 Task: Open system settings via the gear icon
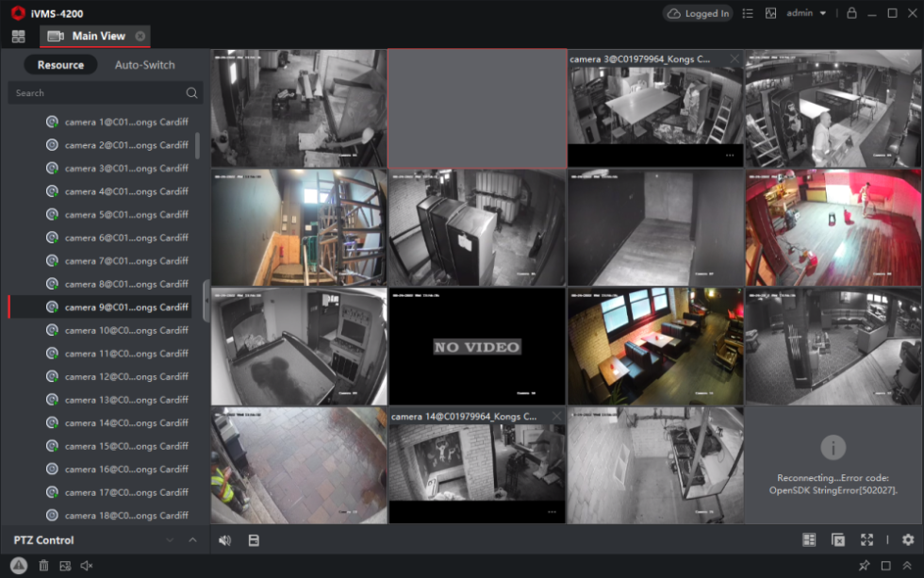tap(907, 539)
